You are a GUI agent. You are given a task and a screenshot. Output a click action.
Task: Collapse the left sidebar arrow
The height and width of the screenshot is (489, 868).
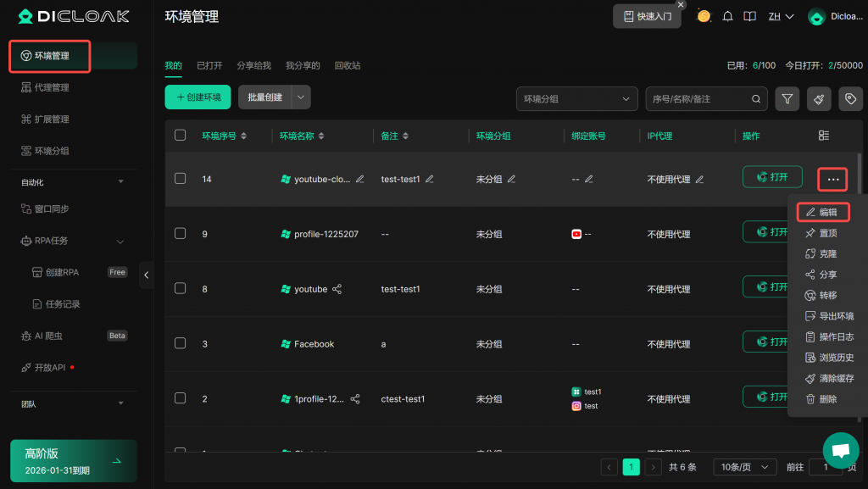(x=146, y=275)
